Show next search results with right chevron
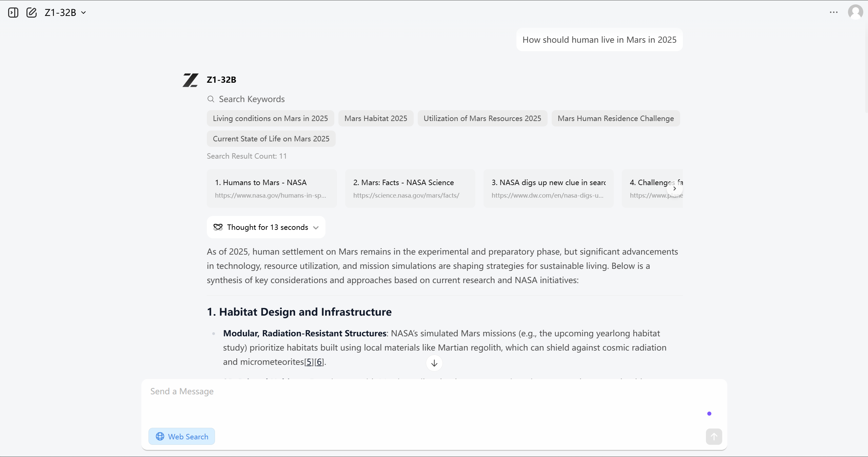 click(674, 188)
